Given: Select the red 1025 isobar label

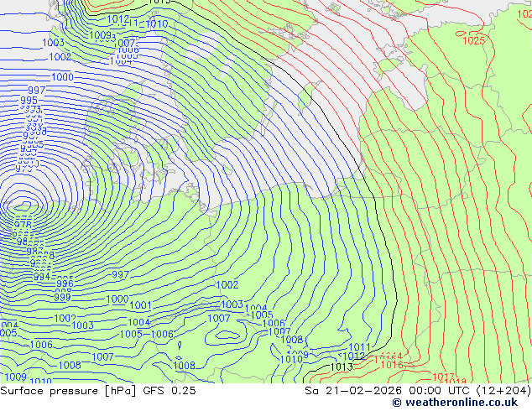Looking at the screenshot, I should (473, 41).
